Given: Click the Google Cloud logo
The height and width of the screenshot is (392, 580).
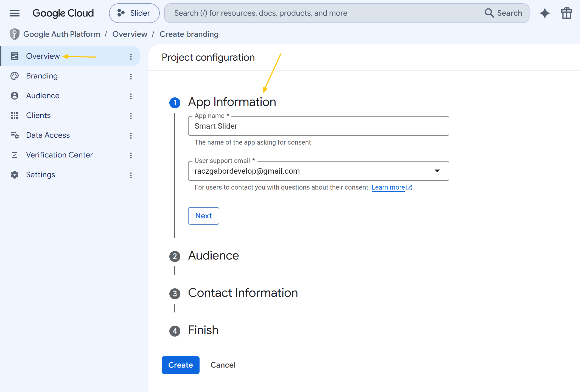Looking at the screenshot, I should click(63, 13).
